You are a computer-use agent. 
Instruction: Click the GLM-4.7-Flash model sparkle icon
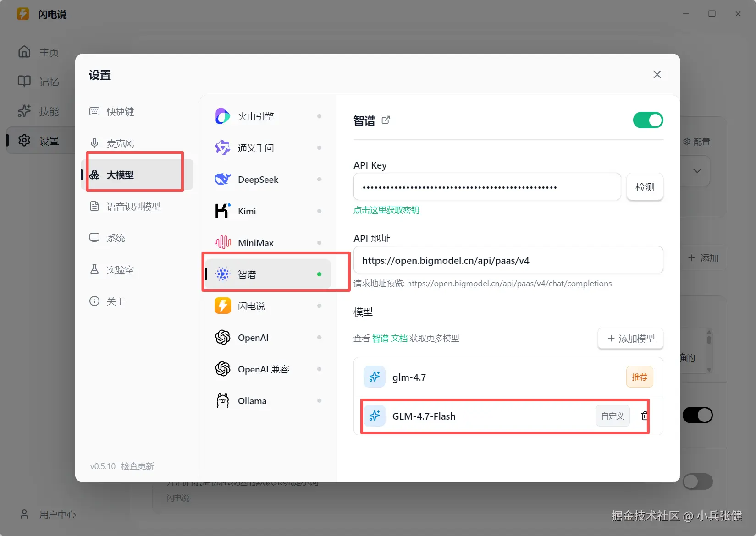click(x=375, y=416)
